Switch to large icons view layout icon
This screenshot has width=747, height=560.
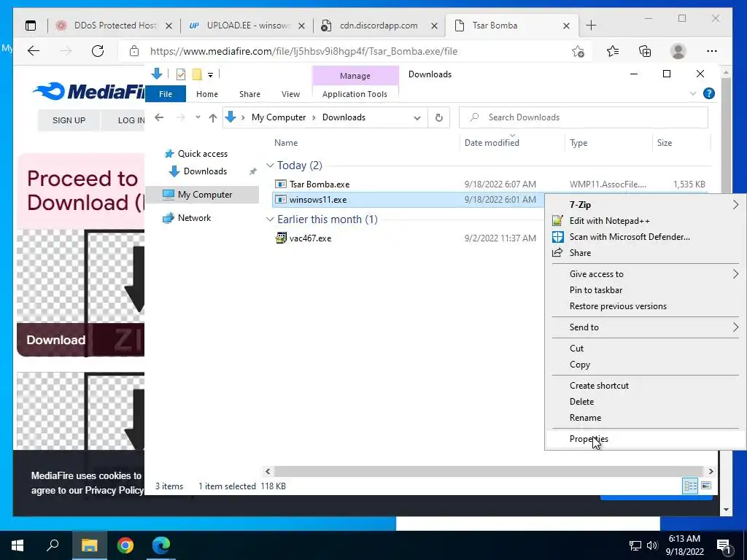[706, 486]
